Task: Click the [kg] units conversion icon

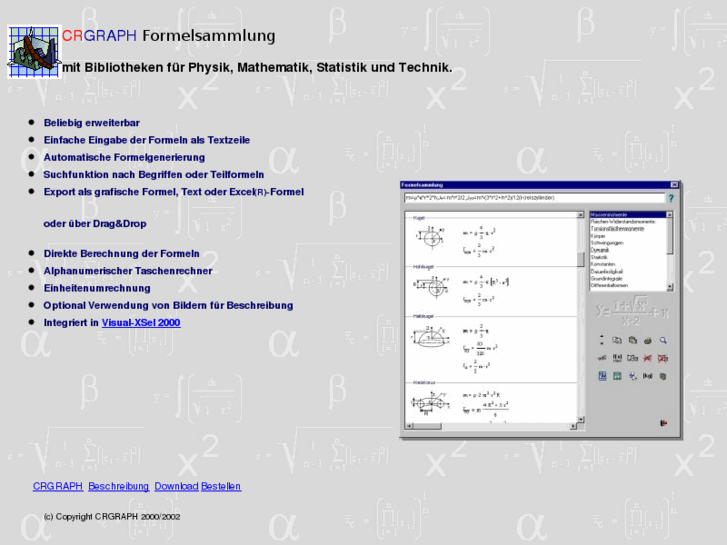Action: pyautogui.click(x=647, y=376)
